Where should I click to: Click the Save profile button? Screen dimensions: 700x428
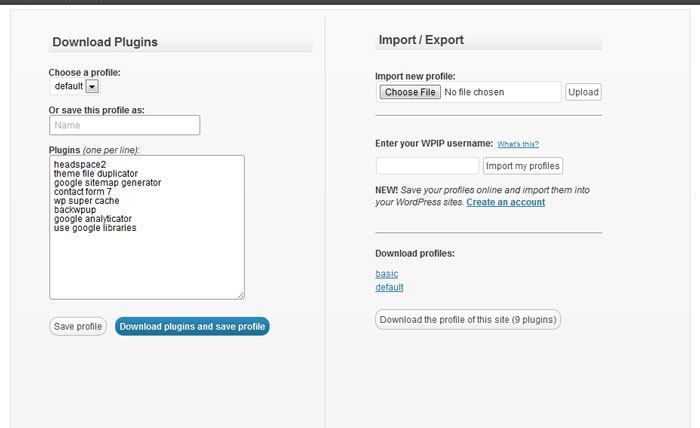tap(78, 326)
